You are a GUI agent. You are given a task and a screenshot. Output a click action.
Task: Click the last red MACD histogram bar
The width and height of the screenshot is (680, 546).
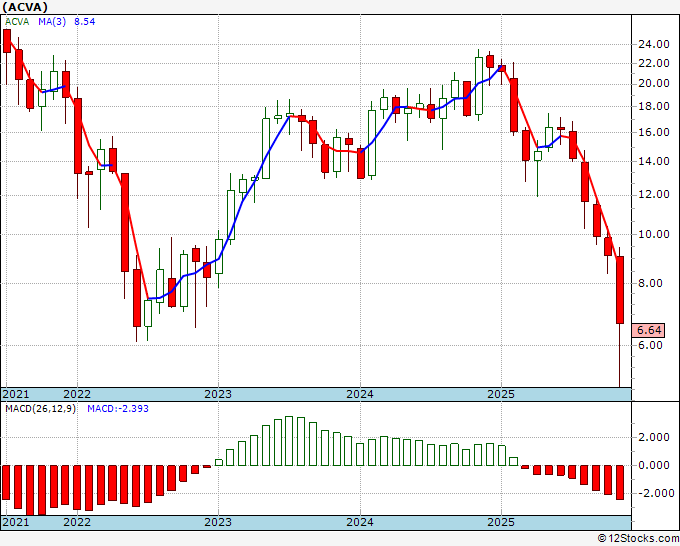pos(620,482)
